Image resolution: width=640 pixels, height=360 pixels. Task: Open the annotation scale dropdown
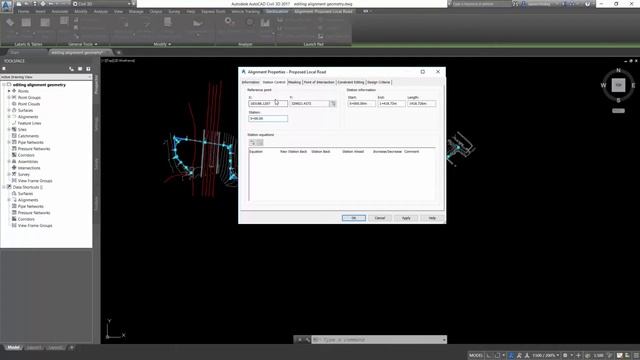pyautogui.click(x=546, y=356)
